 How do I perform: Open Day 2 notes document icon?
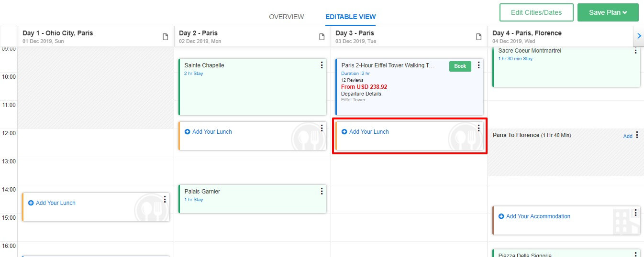coord(322,37)
